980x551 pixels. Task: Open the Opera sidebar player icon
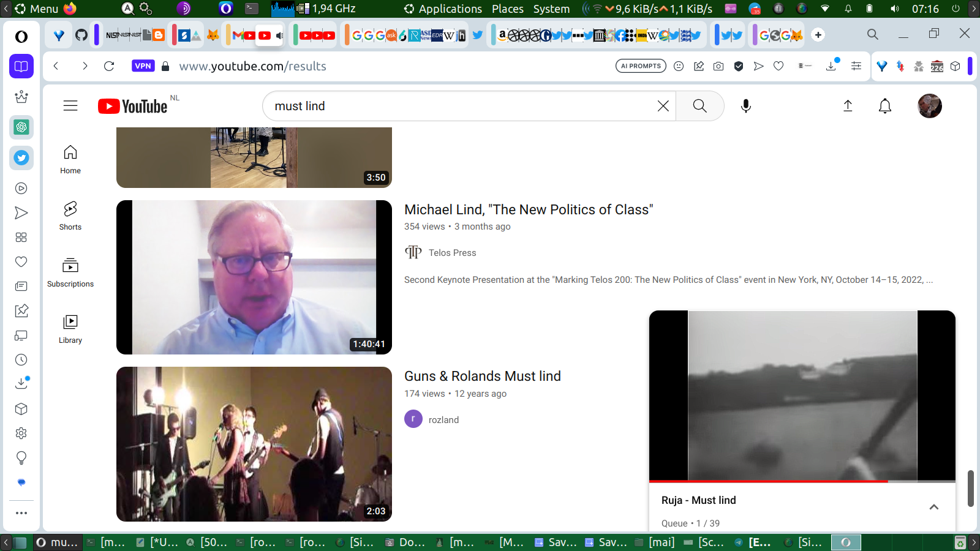[x=21, y=189]
